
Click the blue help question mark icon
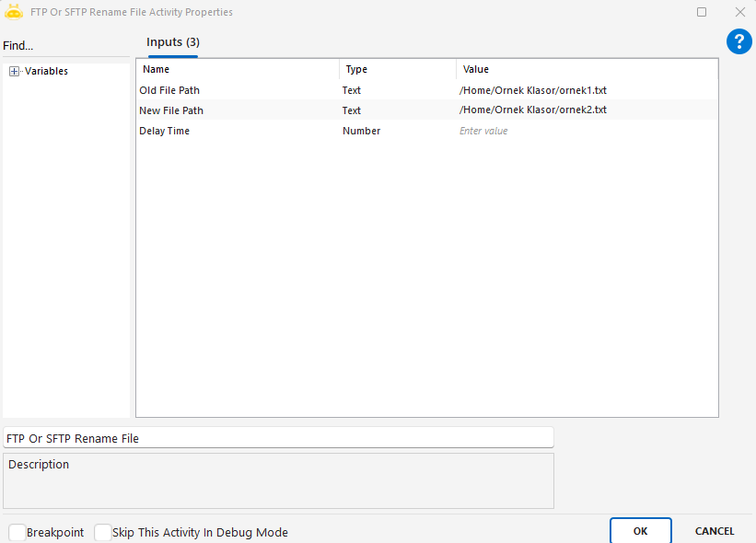pyautogui.click(x=739, y=41)
